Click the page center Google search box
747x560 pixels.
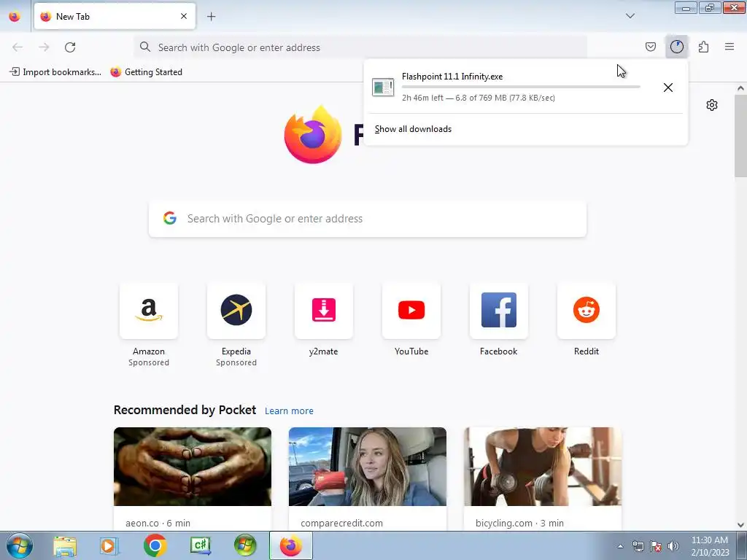(x=368, y=219)
